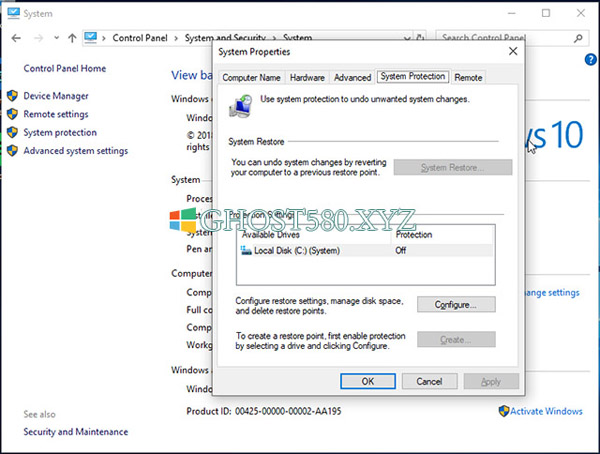
Task: Expand the address bar history dropdown
Action: 407,38
